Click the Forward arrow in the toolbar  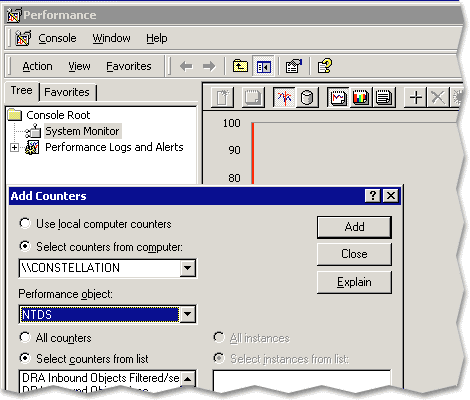[209, 66]
